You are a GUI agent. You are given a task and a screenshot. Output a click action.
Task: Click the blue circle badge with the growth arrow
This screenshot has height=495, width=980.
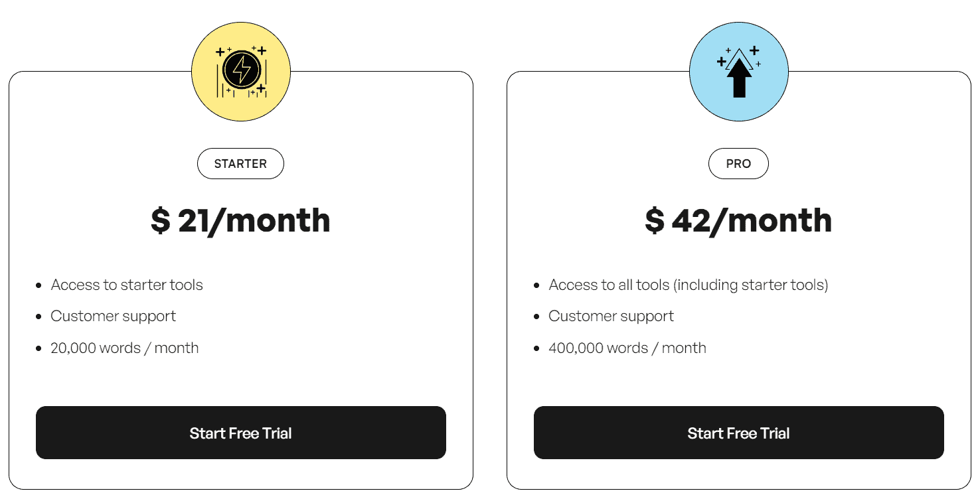(x=739, y=70)
